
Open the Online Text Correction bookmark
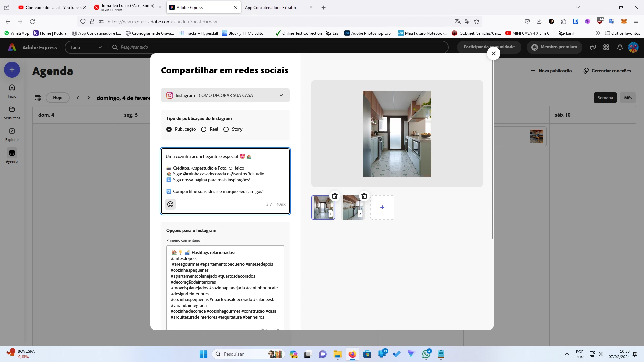(x=299, y=33)
